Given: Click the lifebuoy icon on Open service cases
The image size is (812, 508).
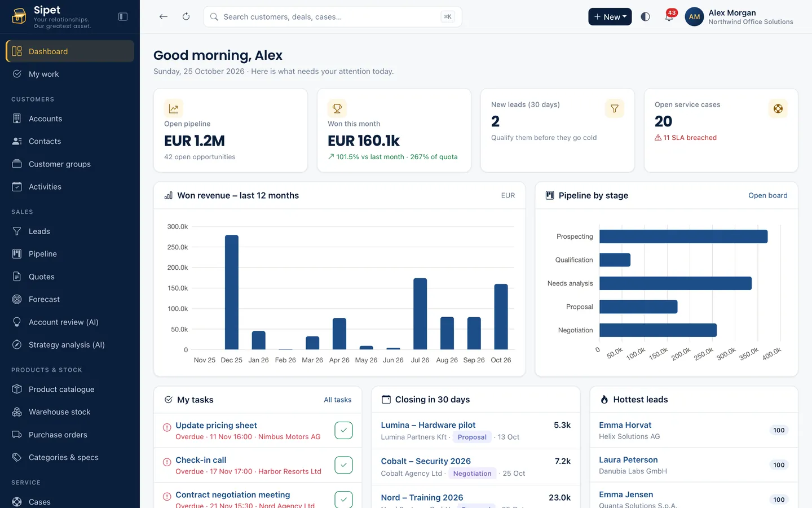Looking at the screenshot, I should pyautogui.click(x=778, y=108).
